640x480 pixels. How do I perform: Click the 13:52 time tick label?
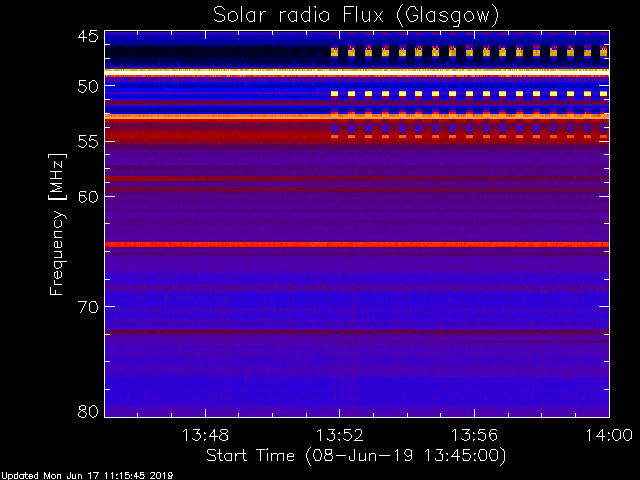tap(340, 435)
